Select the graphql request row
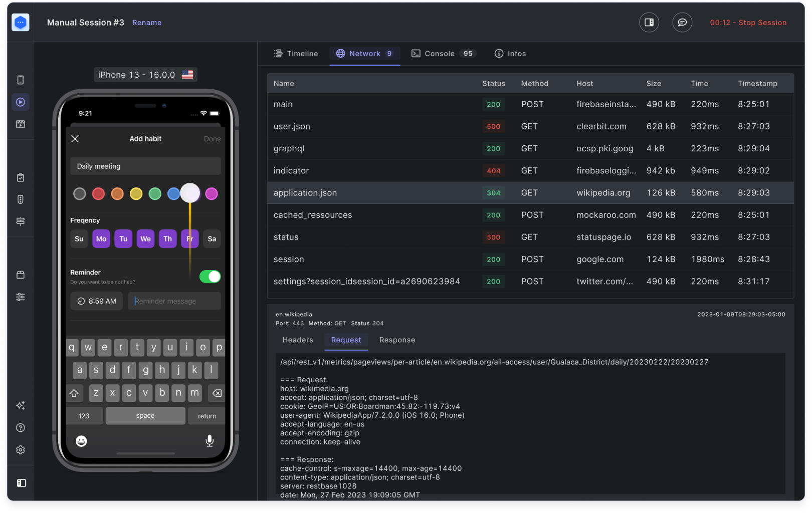The height and width of the screenshot is (513, 812). [x=530, y=149]
